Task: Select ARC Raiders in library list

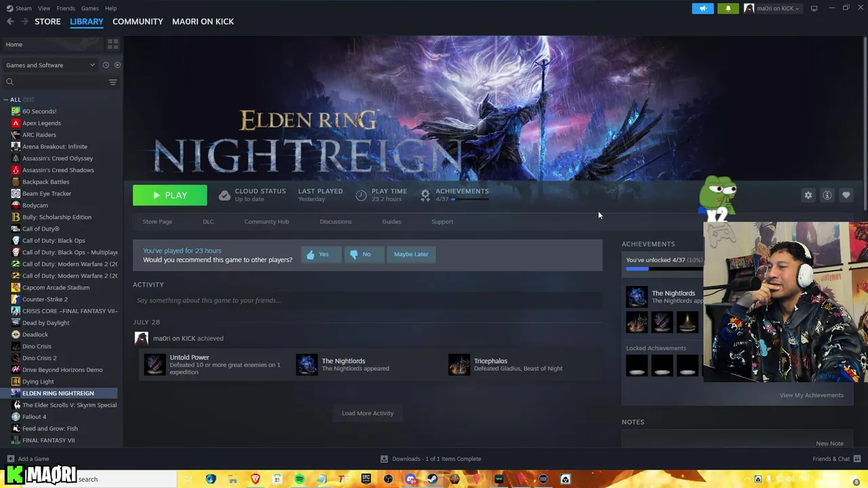Action: (x=59, y=135)
